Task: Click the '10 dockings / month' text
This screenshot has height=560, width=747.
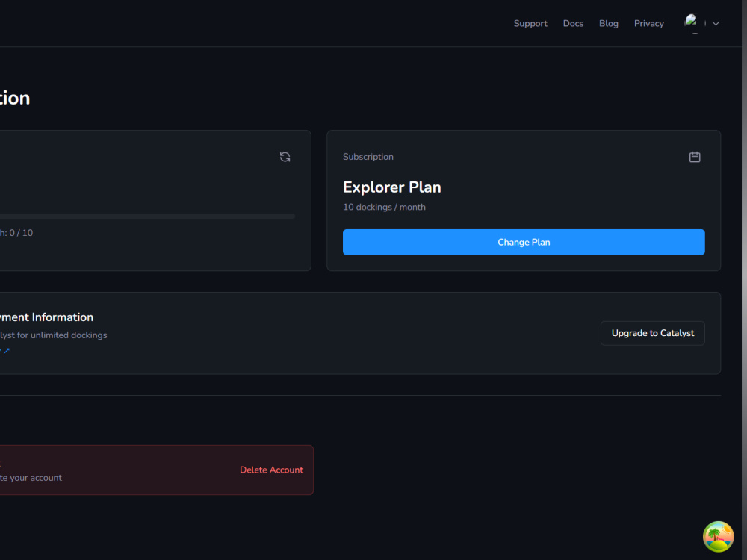Action: [385, 207]
